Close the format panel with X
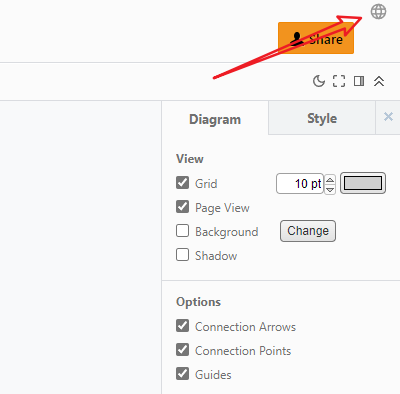Viewport: 400px width, 394px height. pyautogui.click(x=388, y=117)
